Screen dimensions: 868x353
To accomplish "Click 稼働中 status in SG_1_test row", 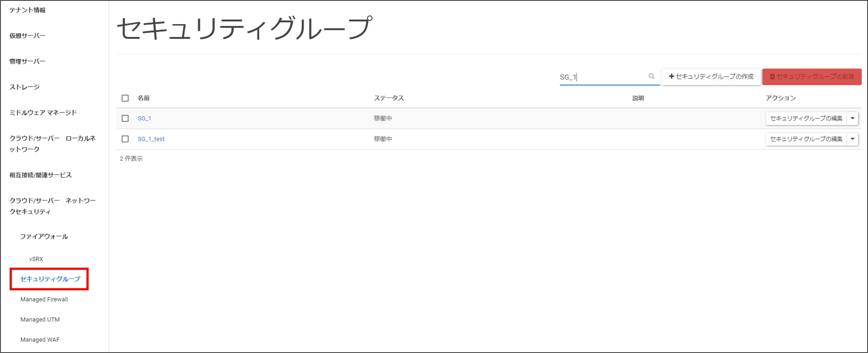I will coord(383,139).
